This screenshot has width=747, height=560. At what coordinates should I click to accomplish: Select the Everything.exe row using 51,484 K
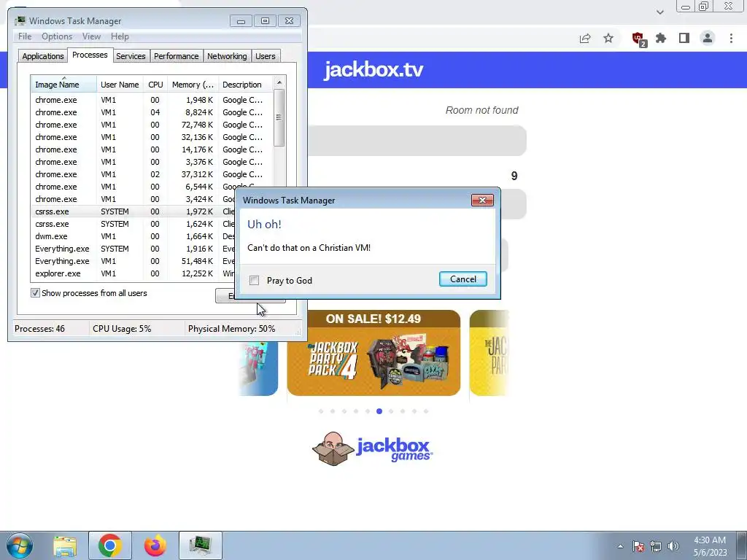click(x=133, y=261)
